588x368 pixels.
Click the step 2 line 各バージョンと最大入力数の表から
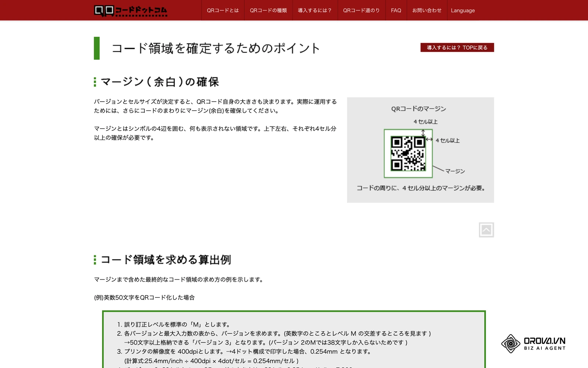pos(274,333)
